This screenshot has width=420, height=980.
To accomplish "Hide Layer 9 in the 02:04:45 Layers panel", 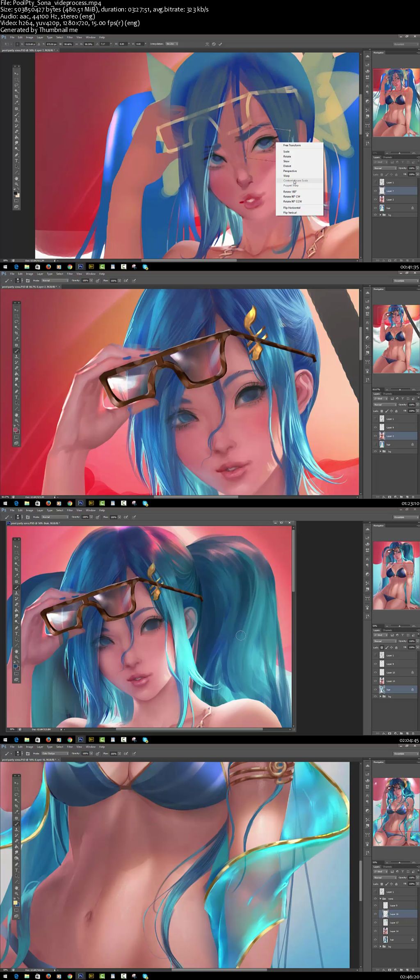I will click(x=375, y=664).
